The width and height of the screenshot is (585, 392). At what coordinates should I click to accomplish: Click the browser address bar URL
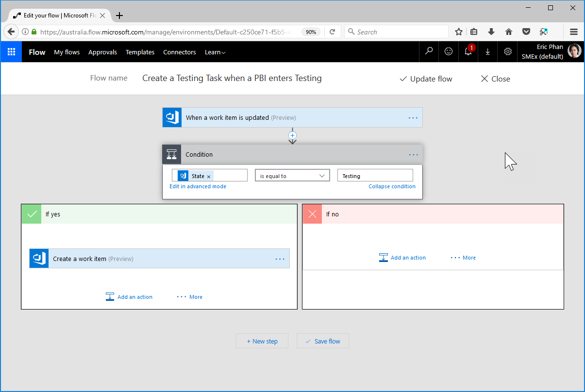(x=165, y=32)
